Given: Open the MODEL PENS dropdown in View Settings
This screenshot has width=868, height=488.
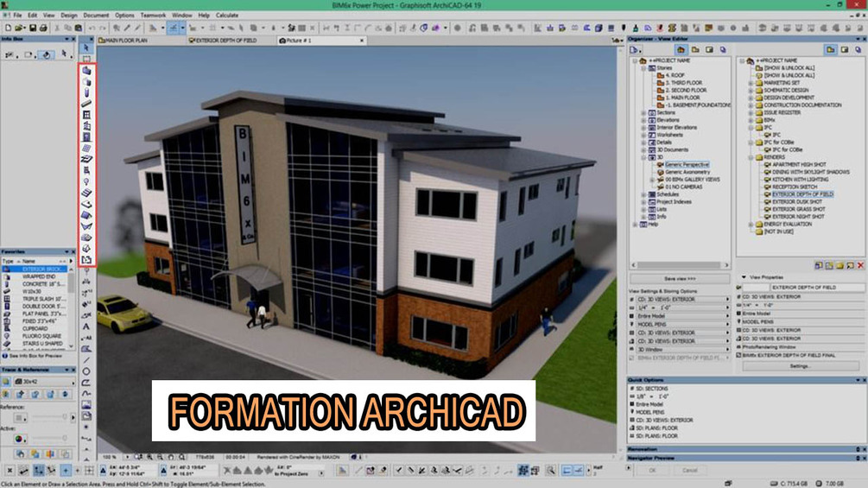Looking at the screenshot, I should (x=684, y=324).
